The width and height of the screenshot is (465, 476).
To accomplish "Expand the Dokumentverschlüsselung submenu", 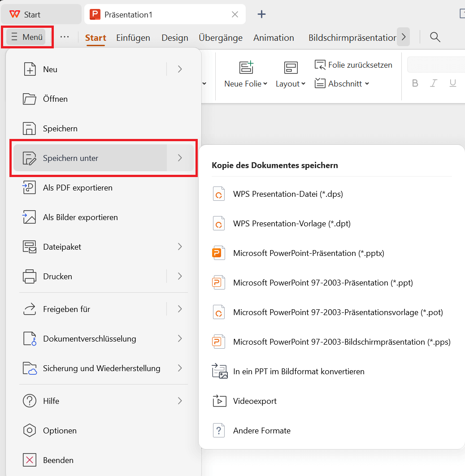I will pyautogui.click(x=179, y=339).
